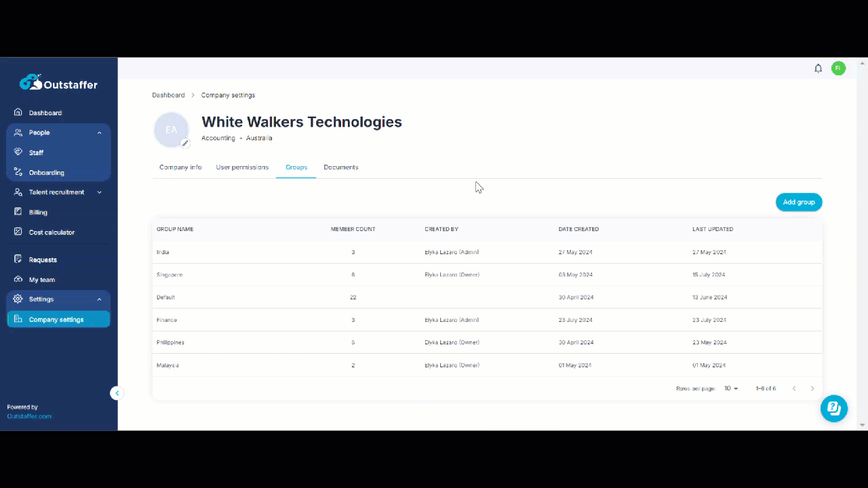Collapse the People menu chevron
Image resolution: width=868 pixels, height=488 pixels.
tap(100, 133)
